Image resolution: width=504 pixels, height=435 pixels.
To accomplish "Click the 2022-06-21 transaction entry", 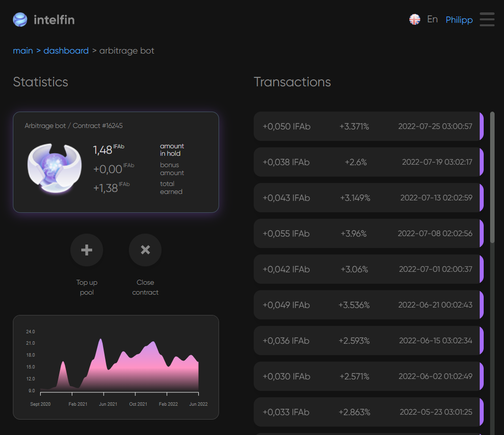I will click(x=368, y=305).
